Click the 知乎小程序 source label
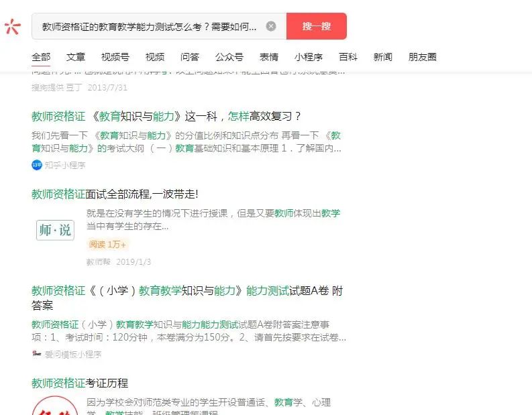 point(65,166)
